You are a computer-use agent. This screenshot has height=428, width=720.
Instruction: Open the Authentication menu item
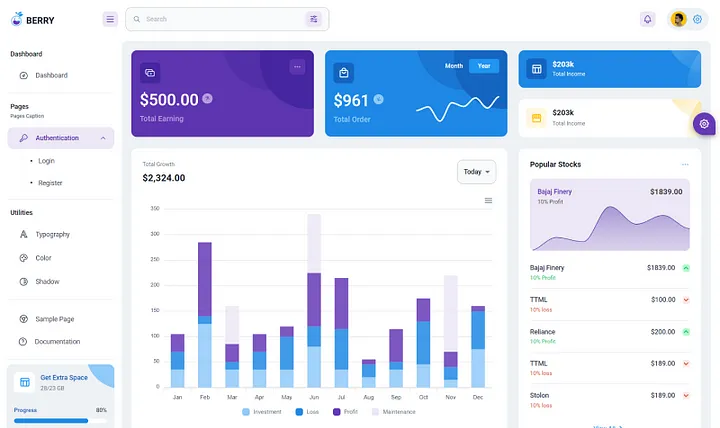61,138
